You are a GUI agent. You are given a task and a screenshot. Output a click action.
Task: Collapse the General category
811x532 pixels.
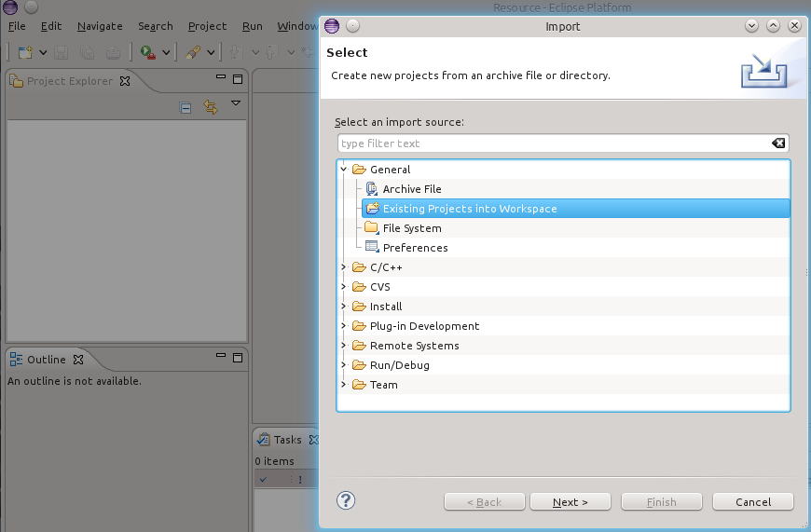click(x=344, y=170)
